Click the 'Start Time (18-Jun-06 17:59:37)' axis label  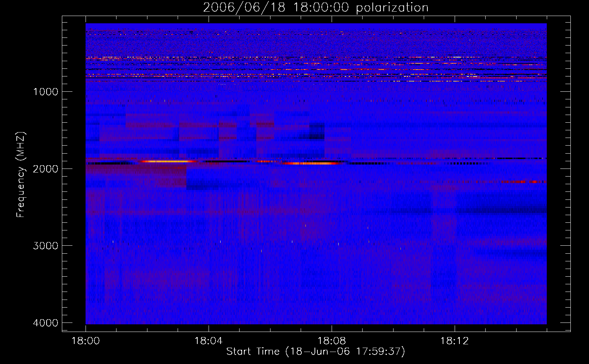(316, 351)
